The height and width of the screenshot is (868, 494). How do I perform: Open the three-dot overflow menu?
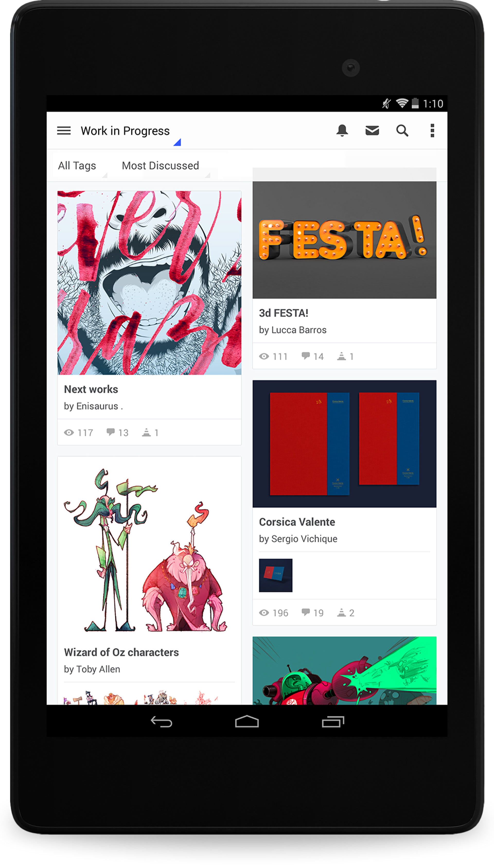(x=432, y=131)
